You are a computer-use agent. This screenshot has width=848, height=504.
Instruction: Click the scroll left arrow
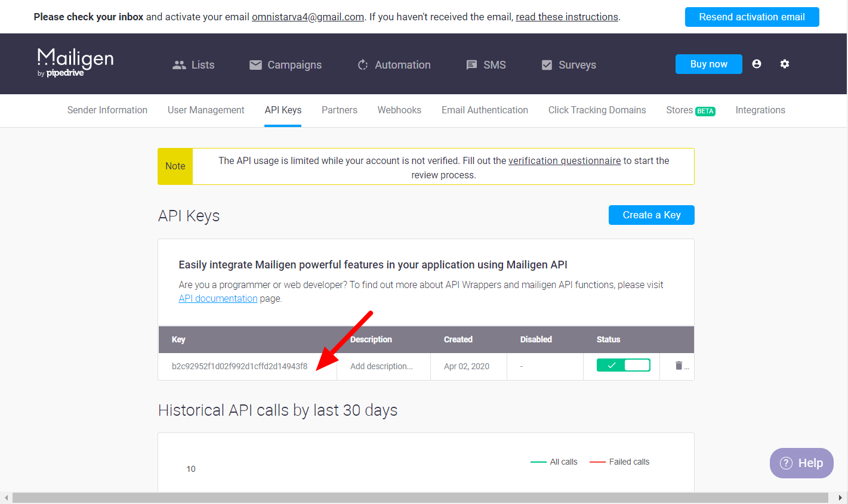6,498
